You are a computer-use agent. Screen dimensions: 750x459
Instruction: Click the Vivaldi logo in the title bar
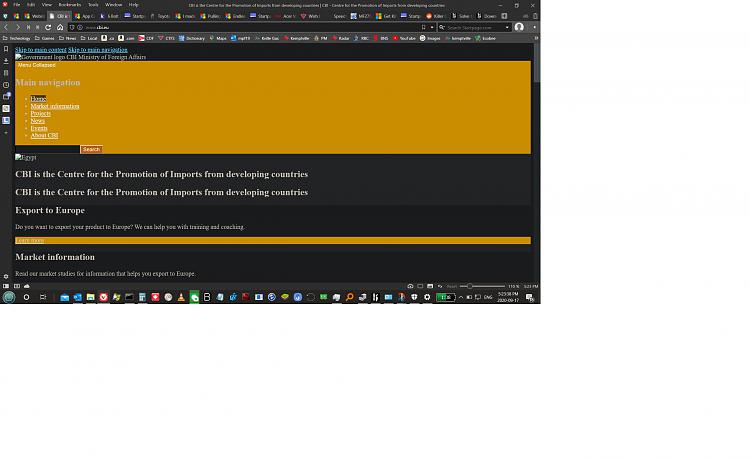coord(5,5)
